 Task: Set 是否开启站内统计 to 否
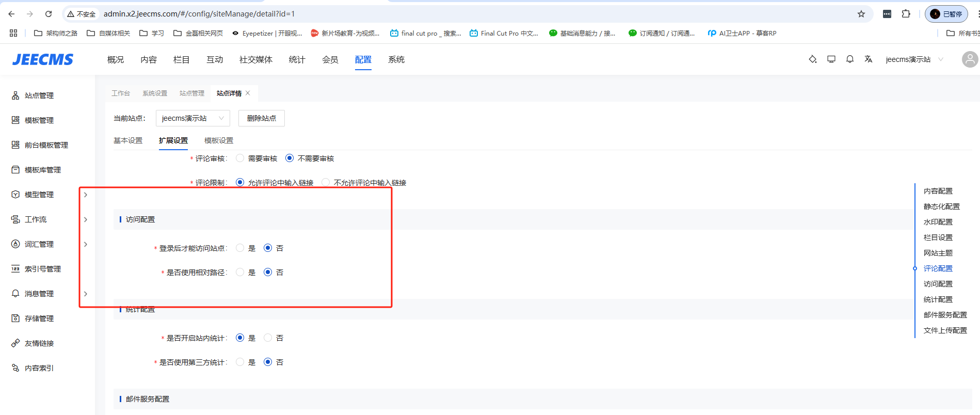point(268,338)
